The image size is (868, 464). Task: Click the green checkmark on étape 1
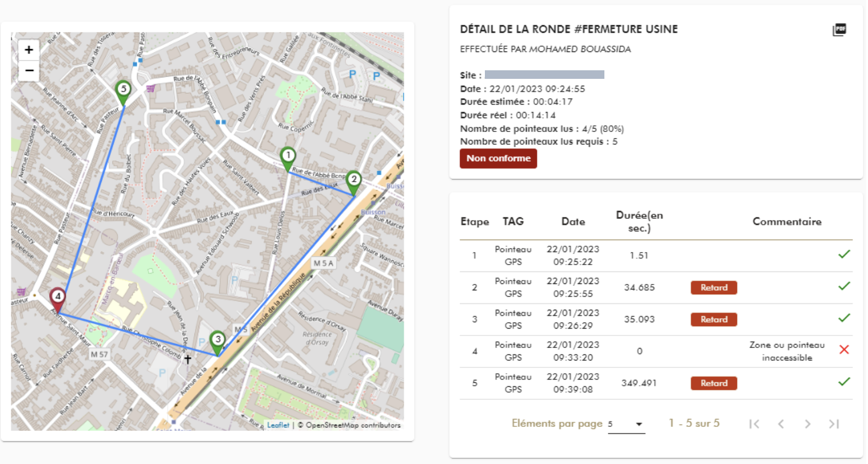[844, 254]
